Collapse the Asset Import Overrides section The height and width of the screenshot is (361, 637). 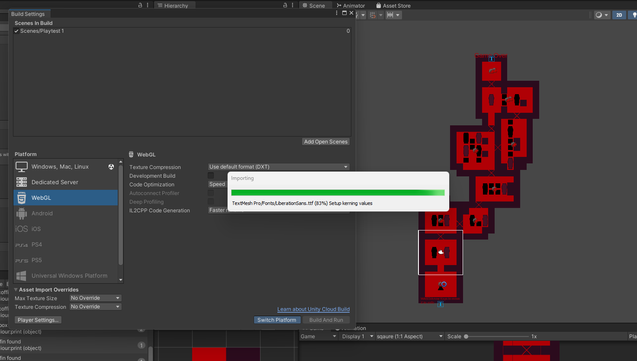coord(16,290)
